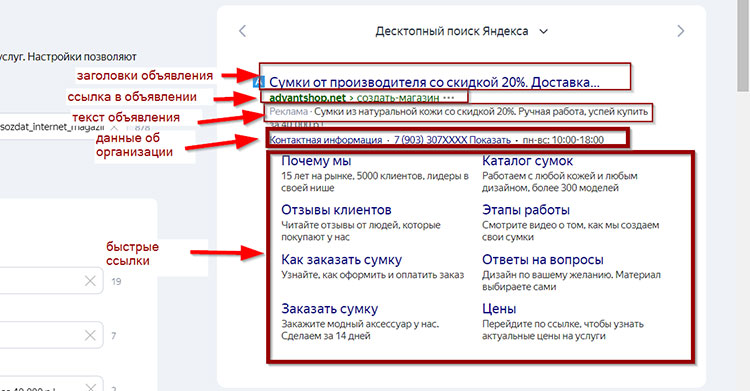This screenshot has height=391, width=750.
Task: Open quick link 'Каталог сумок'
Action: pyautogui.click(x=527, y=161)
